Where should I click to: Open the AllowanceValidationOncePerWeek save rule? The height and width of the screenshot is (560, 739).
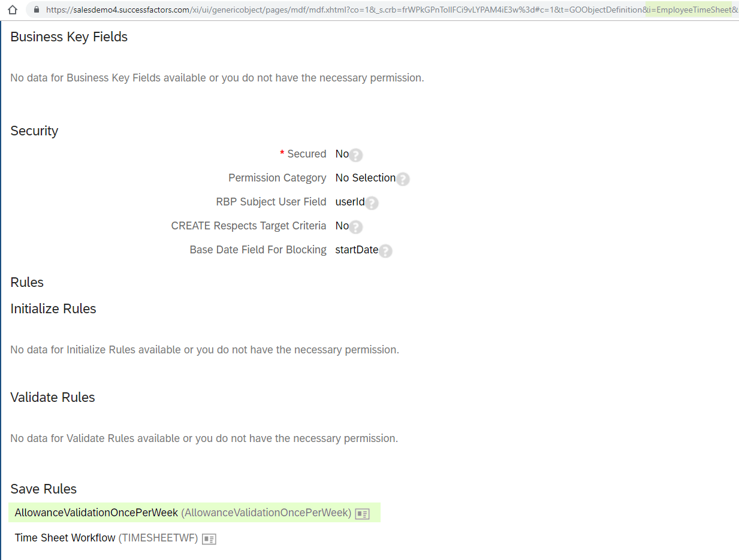96,513
